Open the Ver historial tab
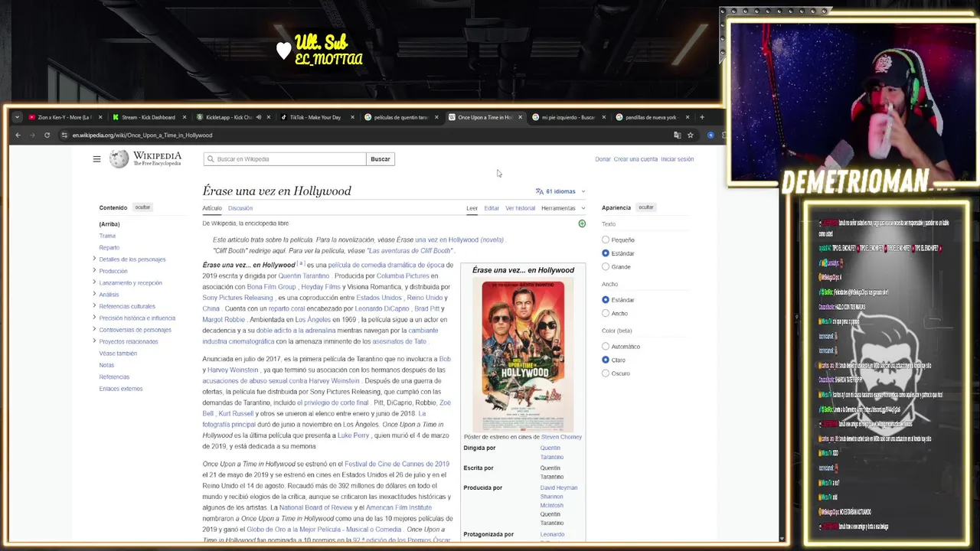The height and width of the screenshot is (551, 980). [520, 208]
